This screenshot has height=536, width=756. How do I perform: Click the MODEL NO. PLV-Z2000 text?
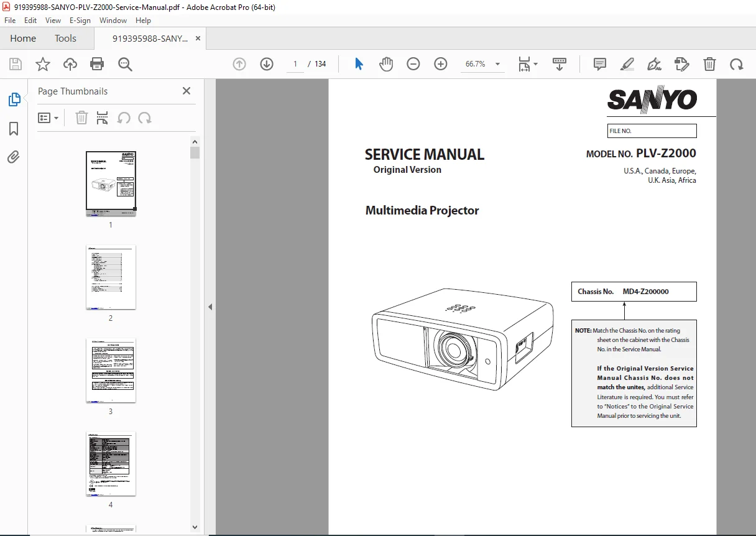641,153
